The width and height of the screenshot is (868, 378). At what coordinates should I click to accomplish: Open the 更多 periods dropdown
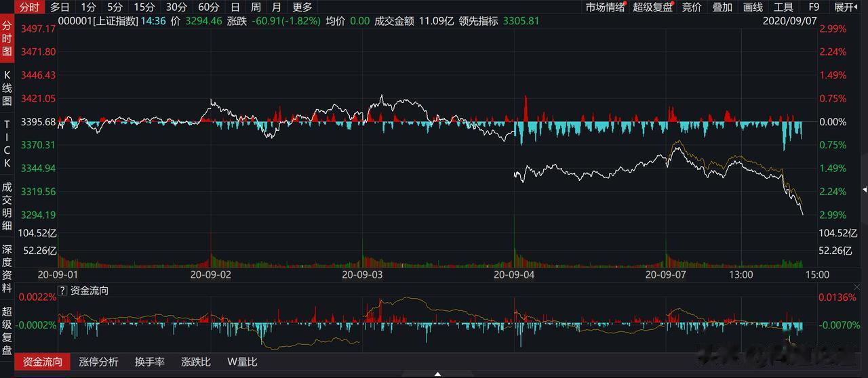(302, 7)
